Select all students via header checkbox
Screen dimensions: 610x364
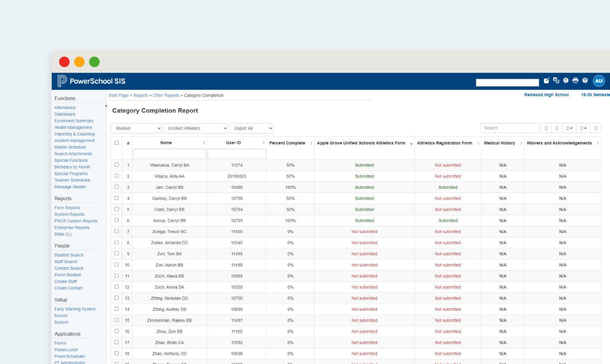pos(117,143)
